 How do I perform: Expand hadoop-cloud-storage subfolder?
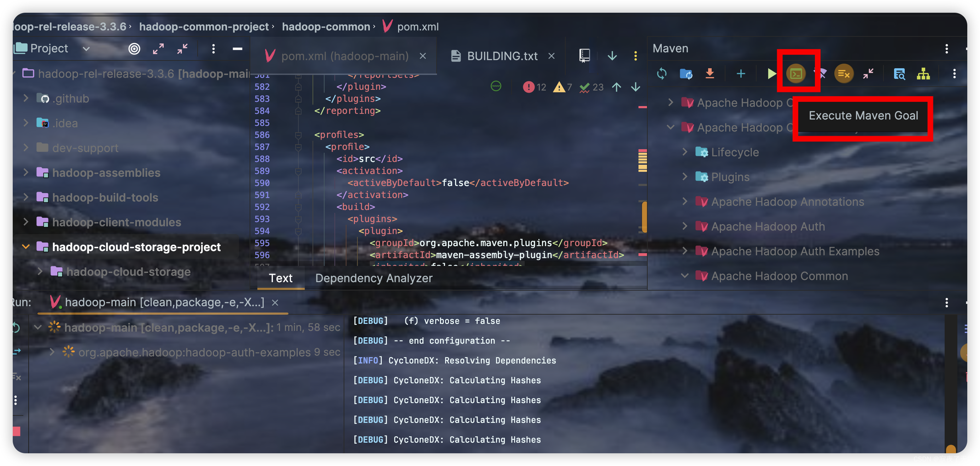click(x=40, y=272)
